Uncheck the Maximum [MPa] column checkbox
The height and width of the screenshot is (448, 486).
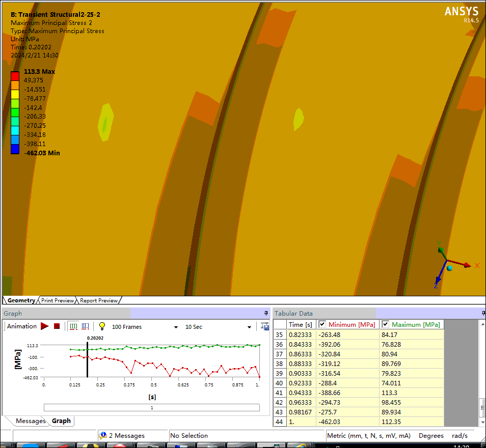(x=385, y=324)
